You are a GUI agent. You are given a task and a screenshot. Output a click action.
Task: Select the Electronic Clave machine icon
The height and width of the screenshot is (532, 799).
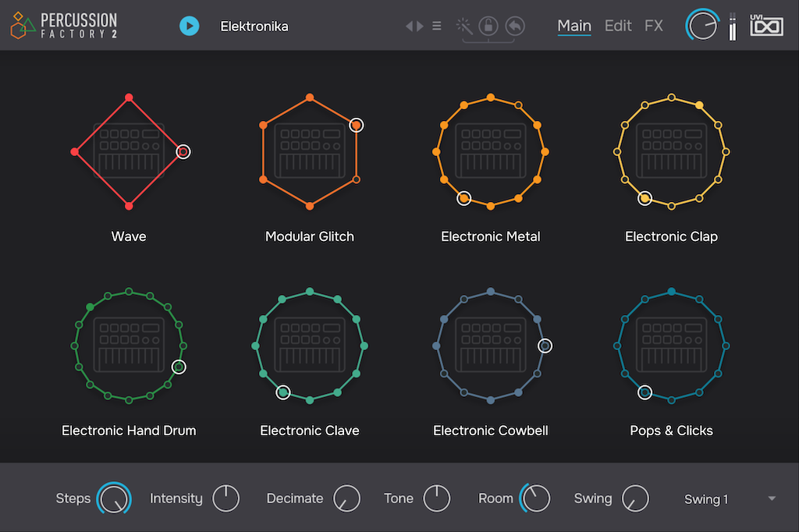(310, 346)
